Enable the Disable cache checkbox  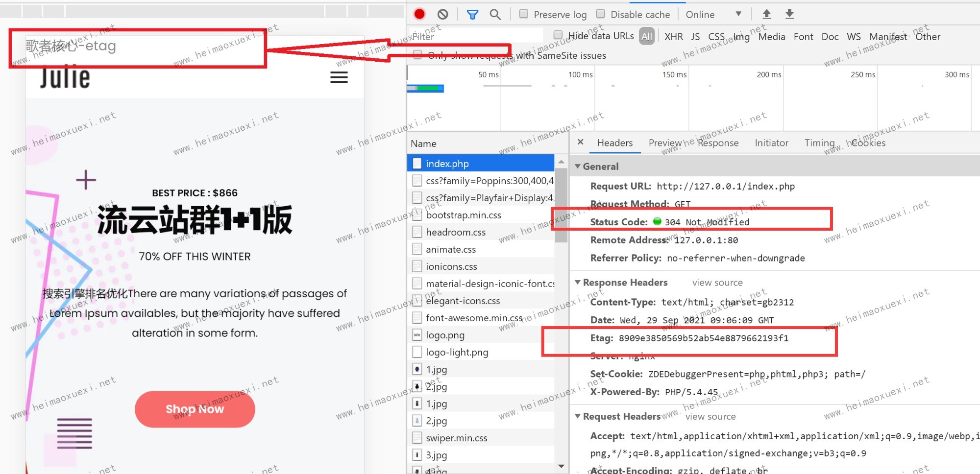pyautogui.click(x=601, y=14)
